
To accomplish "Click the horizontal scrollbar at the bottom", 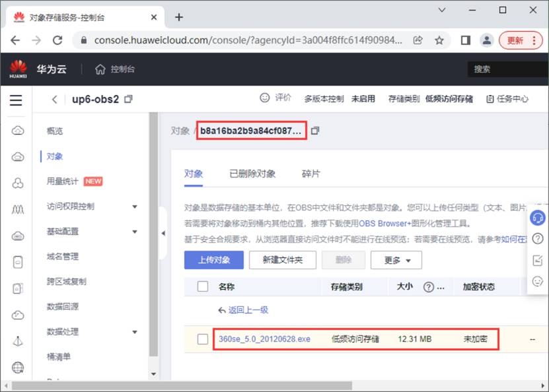I will coord(182,385).
